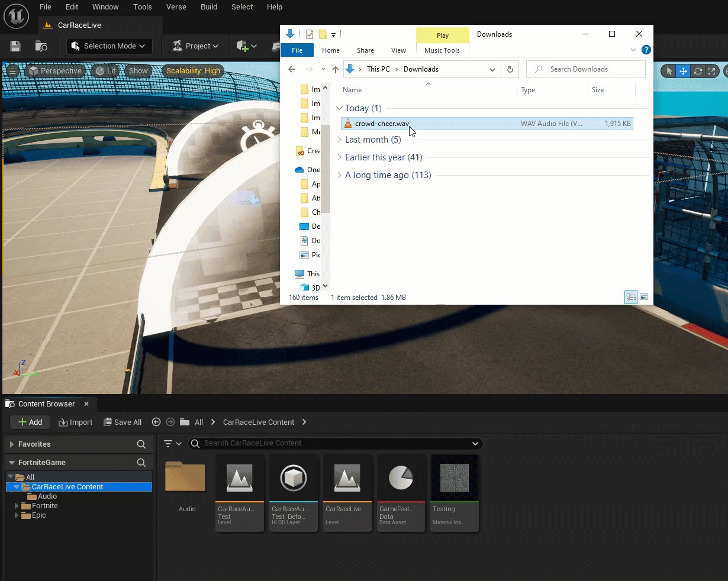The image size is (728, 581).
Task: Click the Properties quick-access icon in Explorer
Action: [309, 34]
